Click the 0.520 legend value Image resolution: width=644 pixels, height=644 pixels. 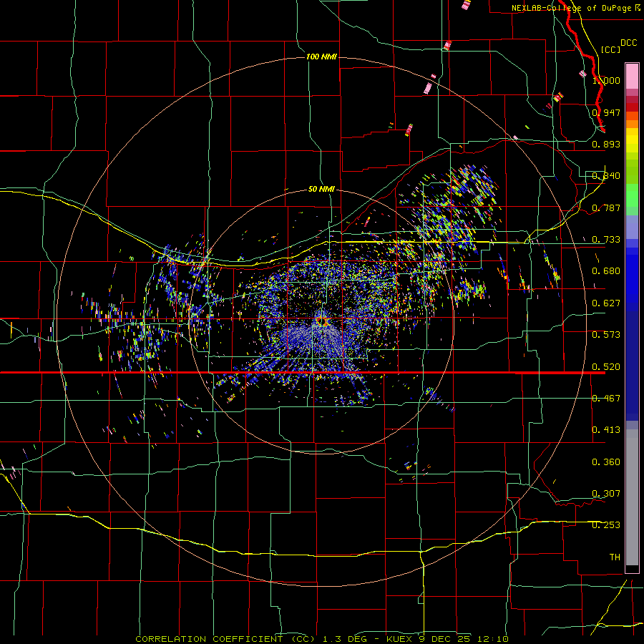pos(606,367)
